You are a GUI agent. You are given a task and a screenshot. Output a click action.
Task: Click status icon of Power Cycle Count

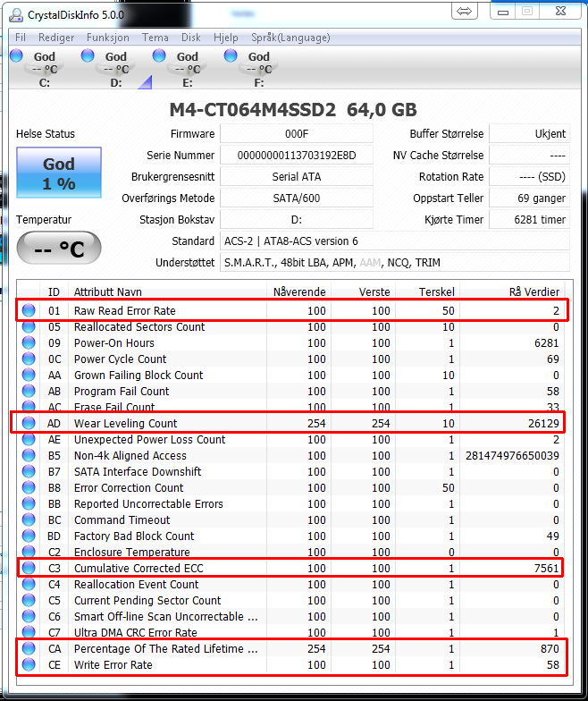point(29,359)
